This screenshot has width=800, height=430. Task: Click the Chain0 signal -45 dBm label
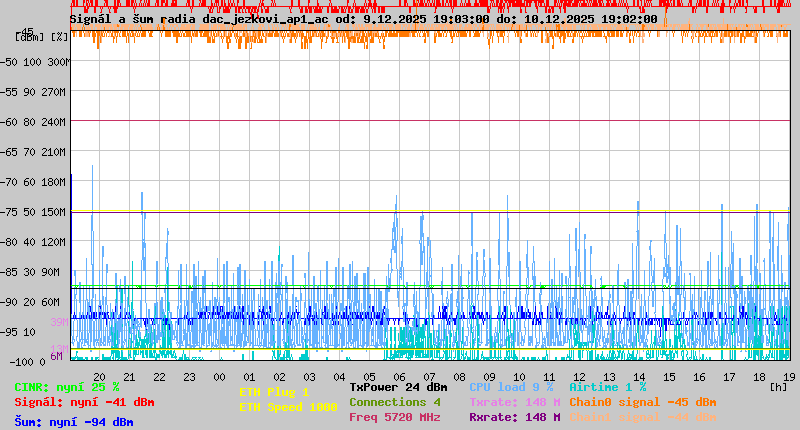coord(643,402)
